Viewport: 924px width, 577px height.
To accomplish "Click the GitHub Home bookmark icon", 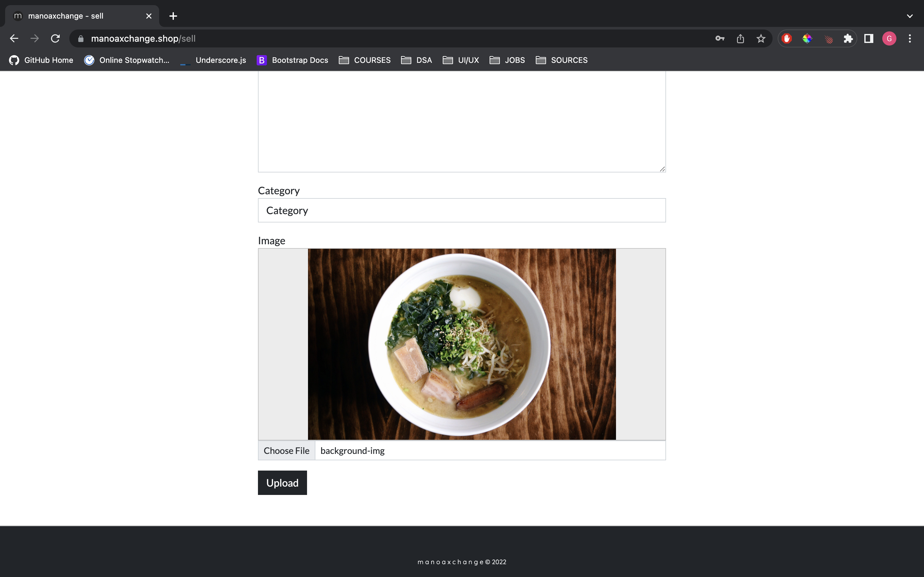I will 14,61.
